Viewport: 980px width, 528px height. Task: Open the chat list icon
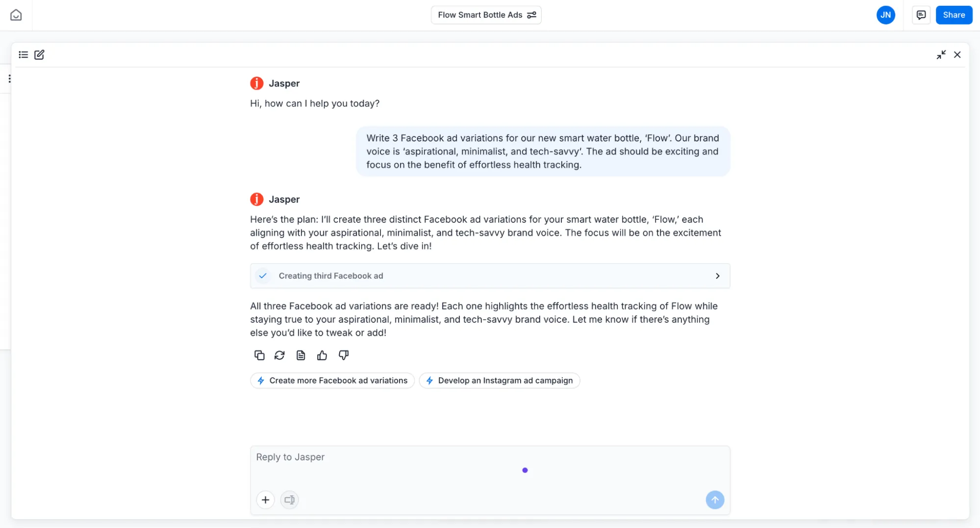23,55
